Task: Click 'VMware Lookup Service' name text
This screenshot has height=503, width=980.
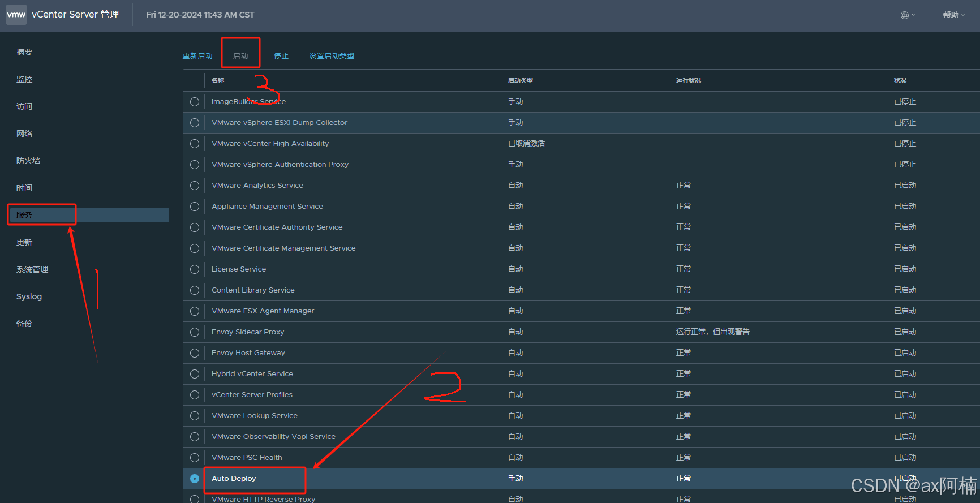Action: coord(255,416)
